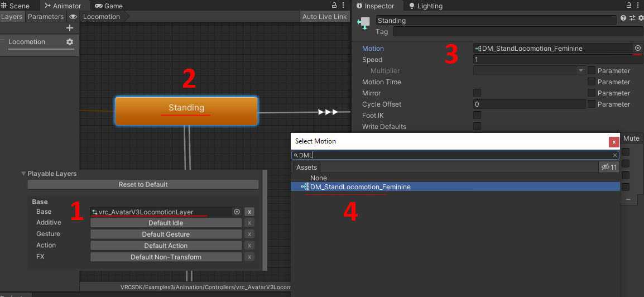Switch to the Parameters tab
Screen dimensions: 644x297
click(46, 17)
